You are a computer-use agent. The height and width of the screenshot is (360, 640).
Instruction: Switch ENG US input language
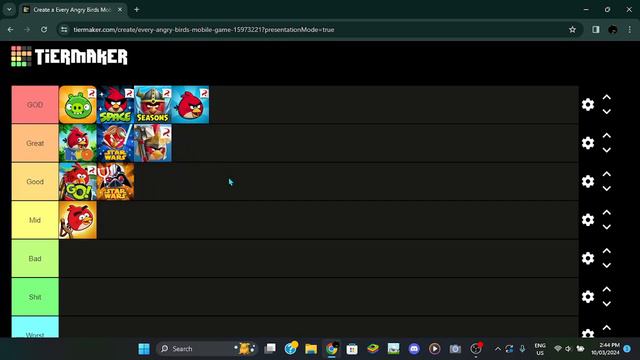click(540, 349)
